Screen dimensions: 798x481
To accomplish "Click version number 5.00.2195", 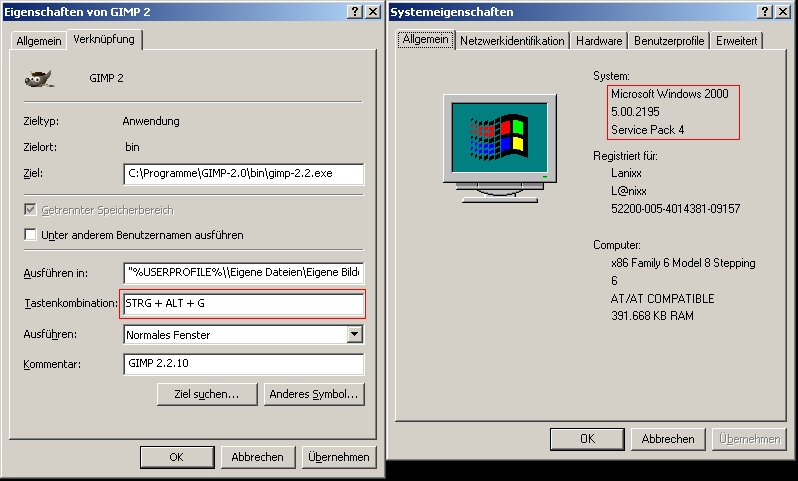I will click(635, 111).
